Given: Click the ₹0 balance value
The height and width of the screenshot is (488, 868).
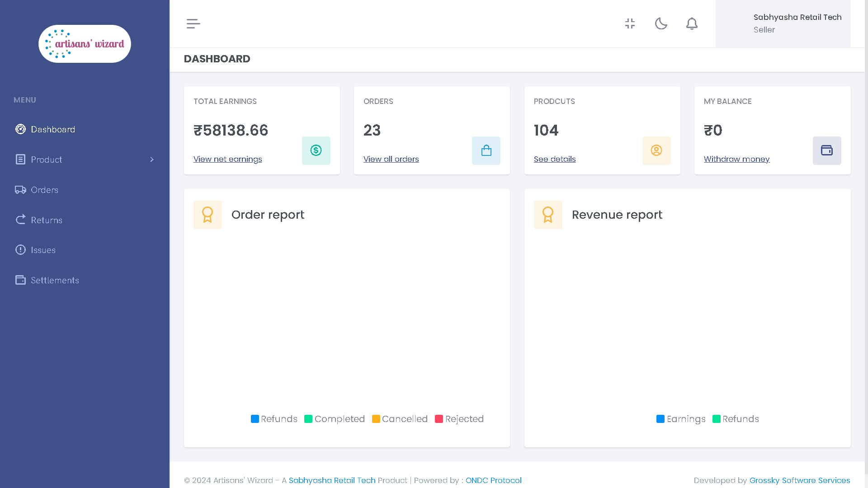Looking at the screenshot, I should pos(713,130).
